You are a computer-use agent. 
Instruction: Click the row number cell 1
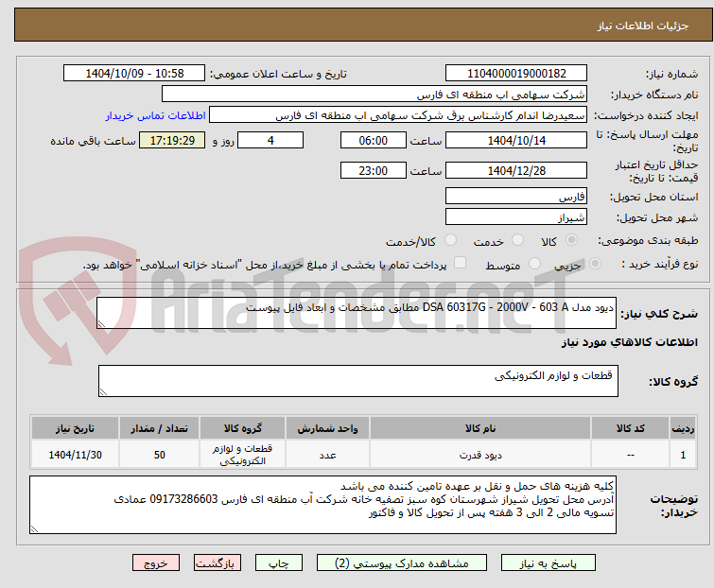pyautogui.click(x=683, y=455)
